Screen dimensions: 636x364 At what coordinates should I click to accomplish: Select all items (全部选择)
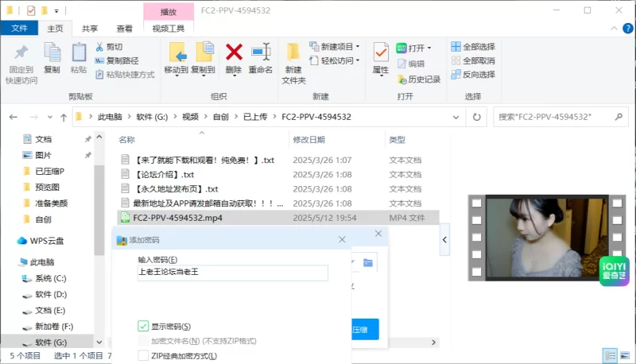[x=473, y=47]
